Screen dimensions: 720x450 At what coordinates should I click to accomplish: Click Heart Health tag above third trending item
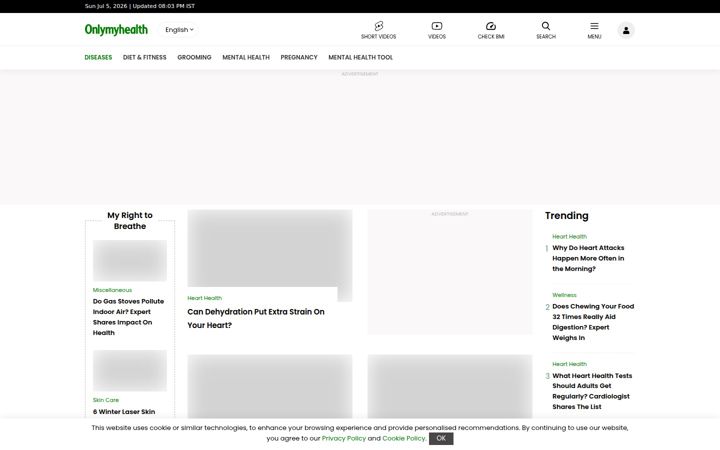point(569,364)
